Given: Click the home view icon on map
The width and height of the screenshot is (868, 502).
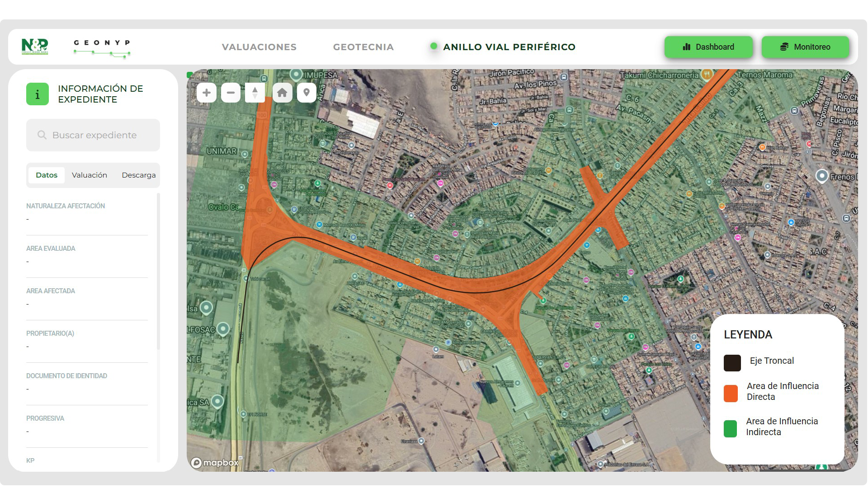Looking at the screenshot, I should (x=282, y=93).
